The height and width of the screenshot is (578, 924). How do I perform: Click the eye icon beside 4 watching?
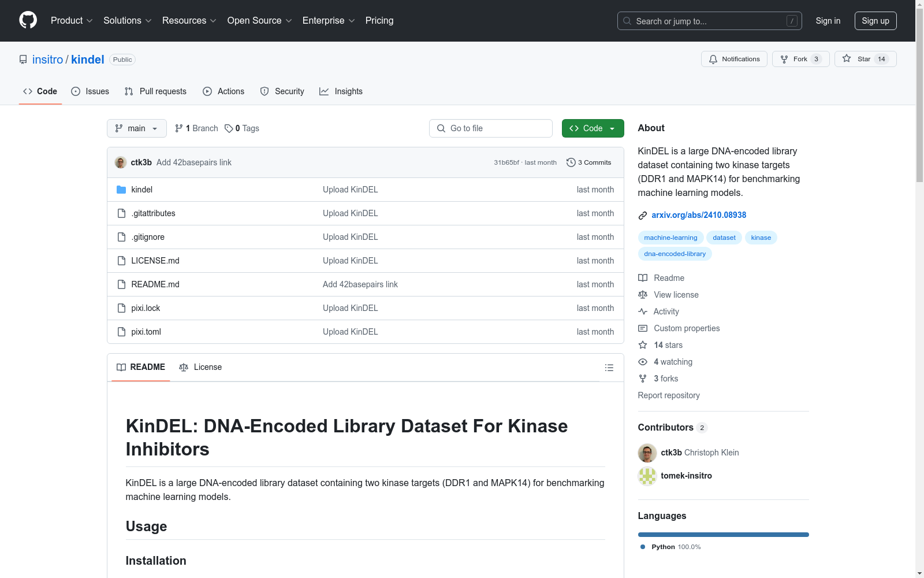[x=643, y=362]
